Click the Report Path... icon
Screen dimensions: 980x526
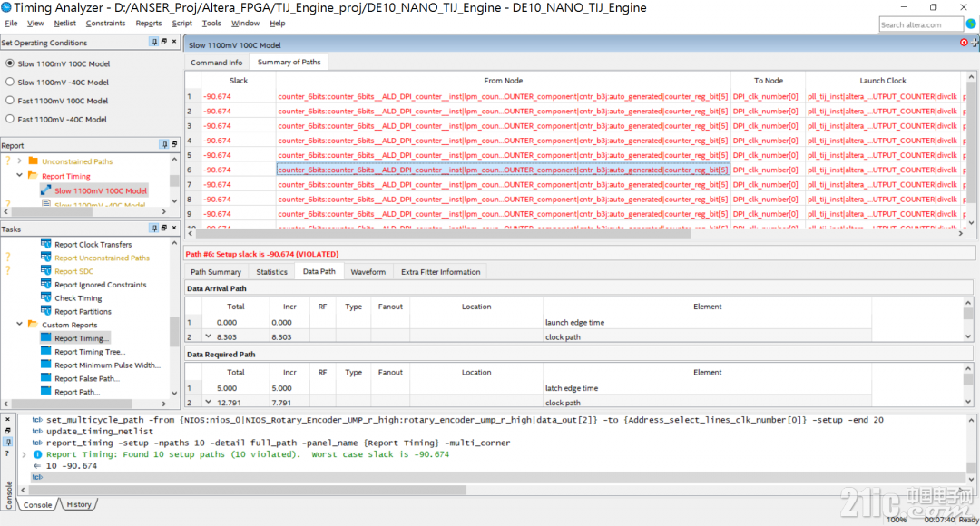point(45,391)
